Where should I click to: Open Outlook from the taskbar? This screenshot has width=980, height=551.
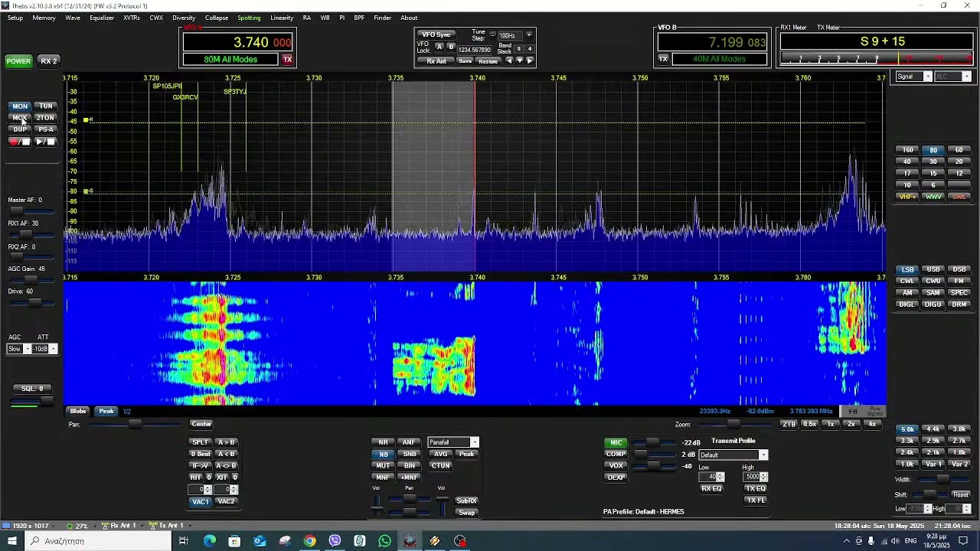[260, 541]
